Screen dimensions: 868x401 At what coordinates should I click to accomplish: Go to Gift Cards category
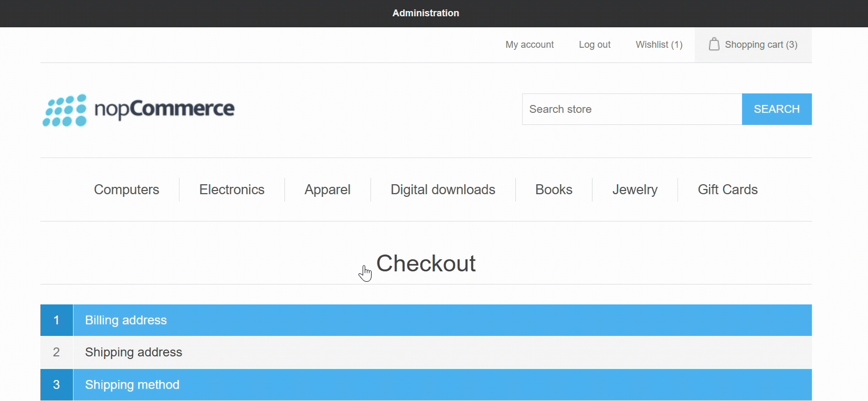click(727, 189)
